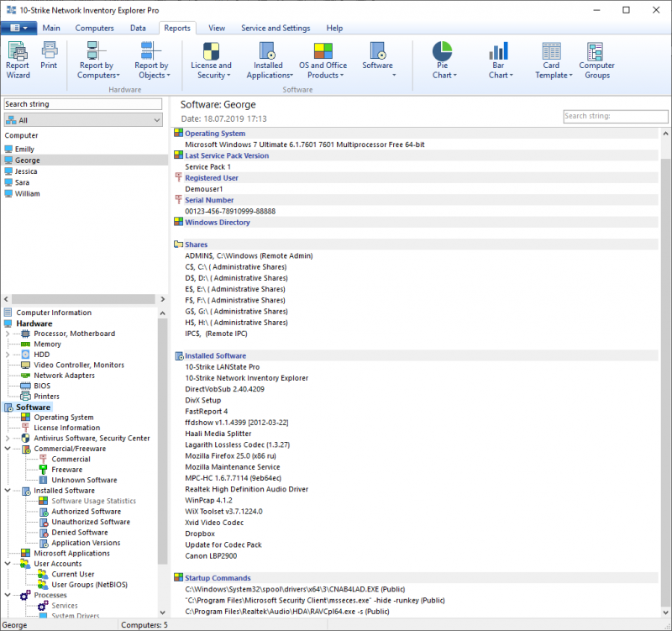This screenshot has height=631, width=672.
Task: Open the All groups dropdown
Action: tap(83, 120)
